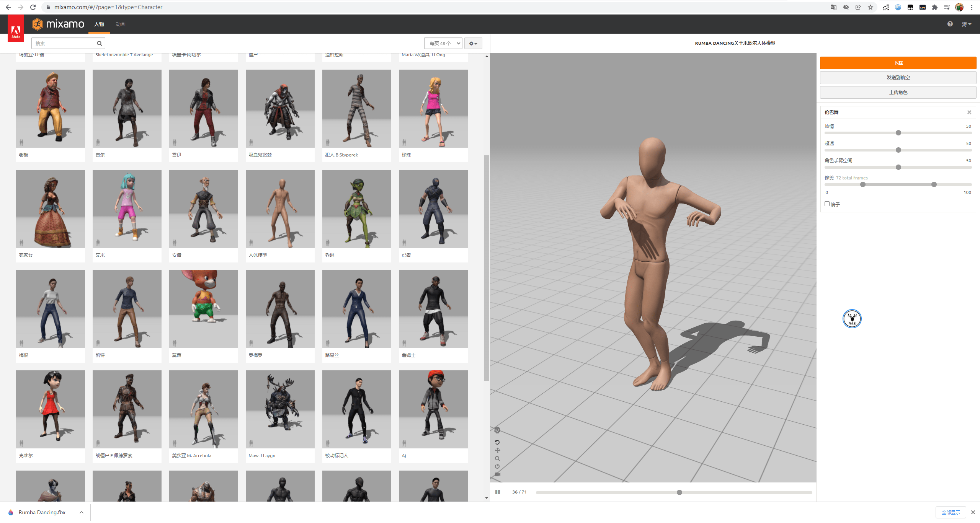
Task: Click the deer stamp badge on the viewport
Action: 852,318
